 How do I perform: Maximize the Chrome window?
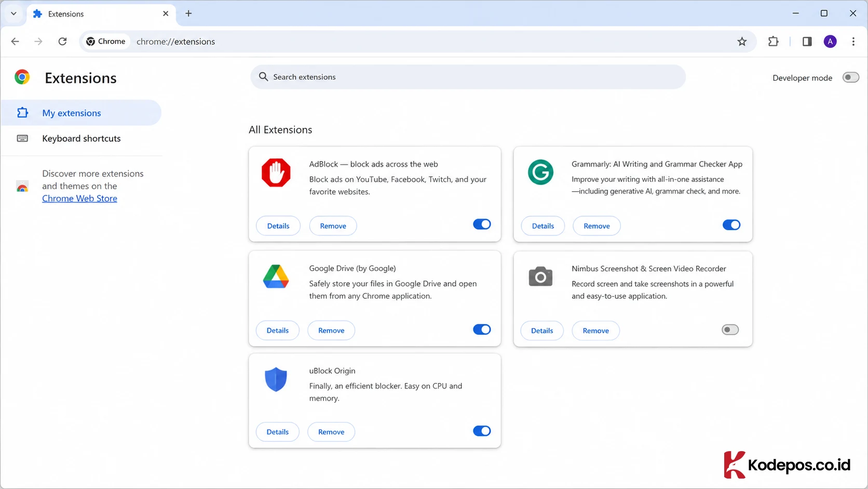(x=824, y=14)
